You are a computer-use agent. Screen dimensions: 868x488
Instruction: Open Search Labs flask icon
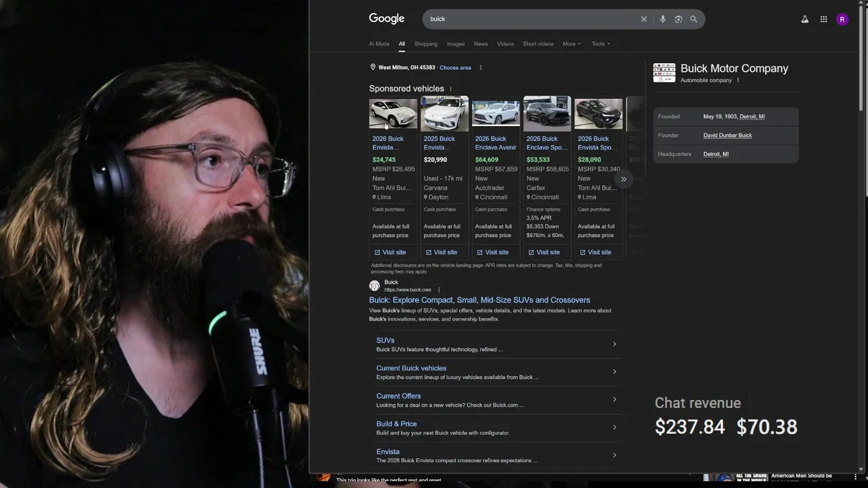pyautogui.click(x=805, y=20)
